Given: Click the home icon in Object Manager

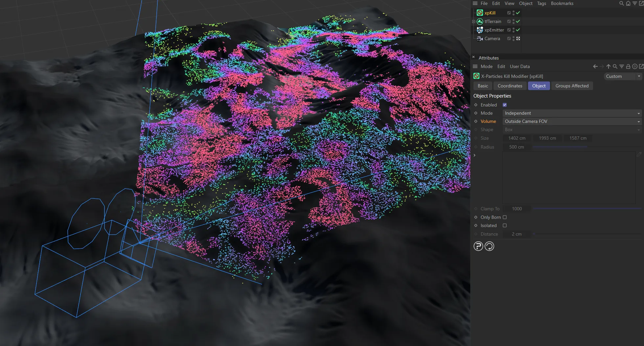Looking at the screenshot, I should 628,3.
